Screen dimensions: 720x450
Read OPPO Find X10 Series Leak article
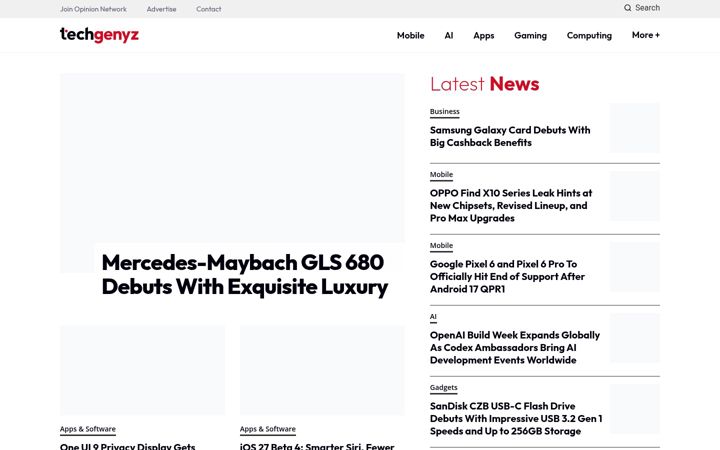(x=511, y=205)
